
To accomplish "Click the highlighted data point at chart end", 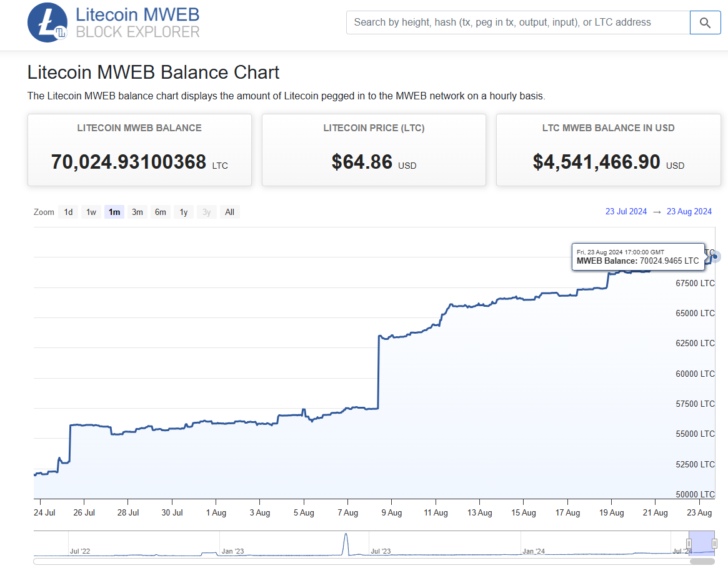I will pyautogui.click(x=715, y=256).
